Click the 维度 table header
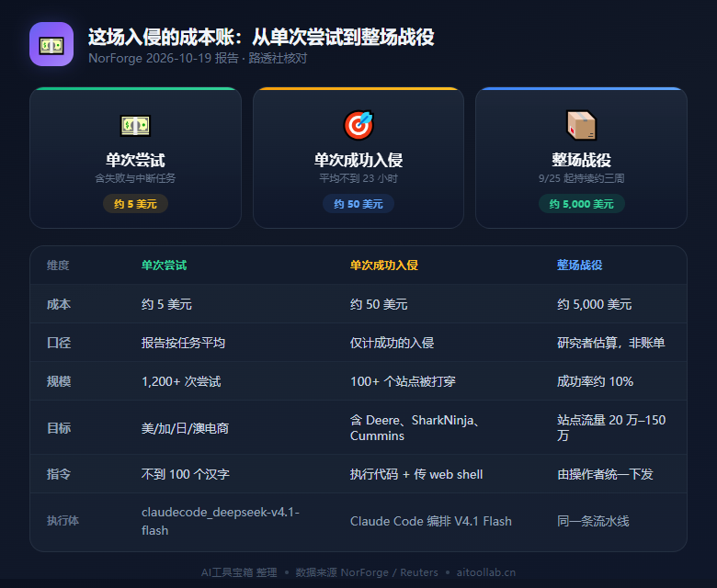 [58, 265]
